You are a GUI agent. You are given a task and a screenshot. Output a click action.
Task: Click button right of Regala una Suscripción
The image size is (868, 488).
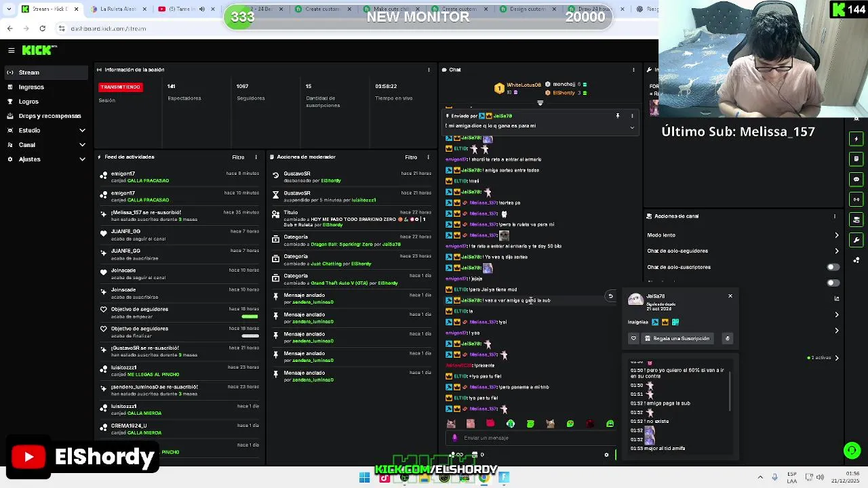[728, 338]
